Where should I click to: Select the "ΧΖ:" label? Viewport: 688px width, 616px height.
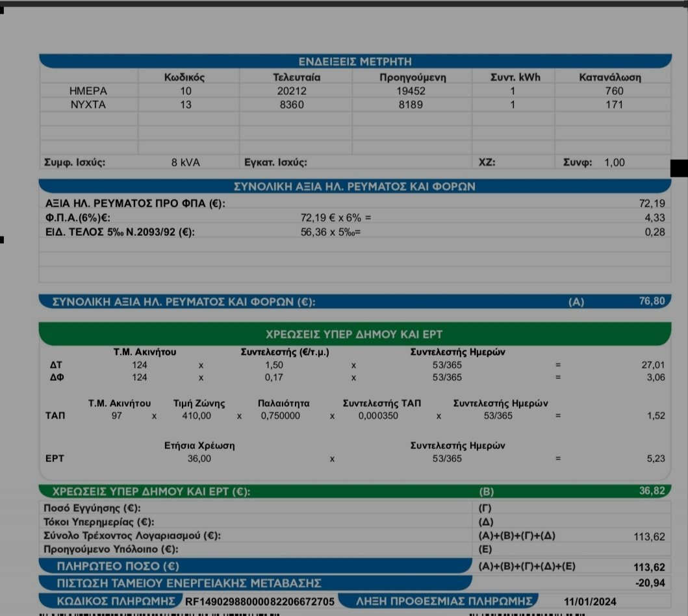tap(487, 162)
